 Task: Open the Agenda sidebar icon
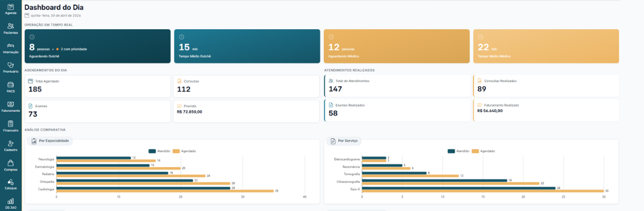[11, 7]
